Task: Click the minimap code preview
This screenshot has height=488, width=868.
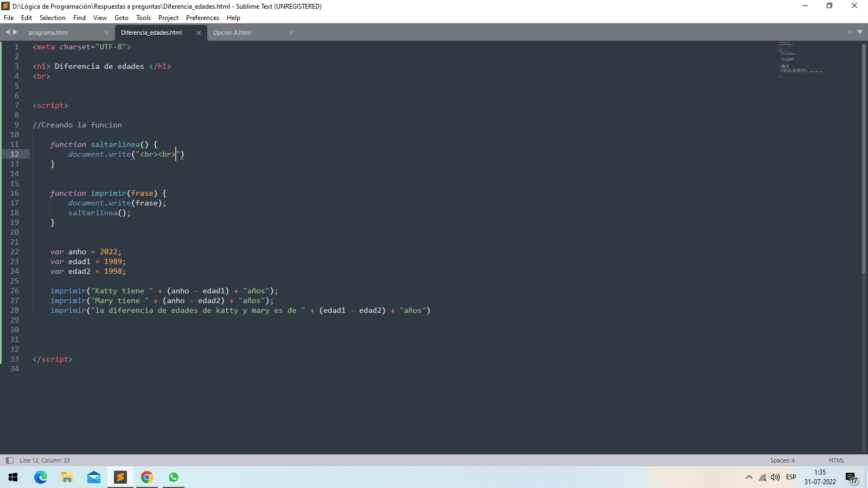Action: tap(800, 60)
